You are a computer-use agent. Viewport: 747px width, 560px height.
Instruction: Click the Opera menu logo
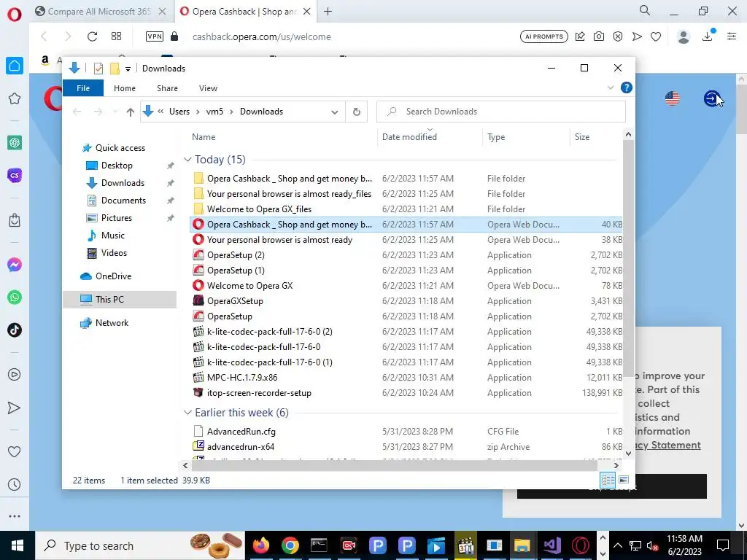[15, 15]
